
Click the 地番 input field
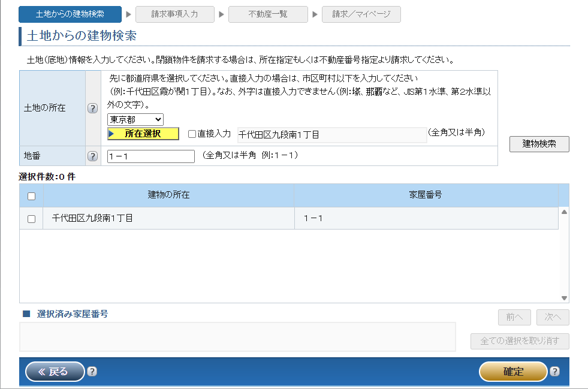click(151, 156)
